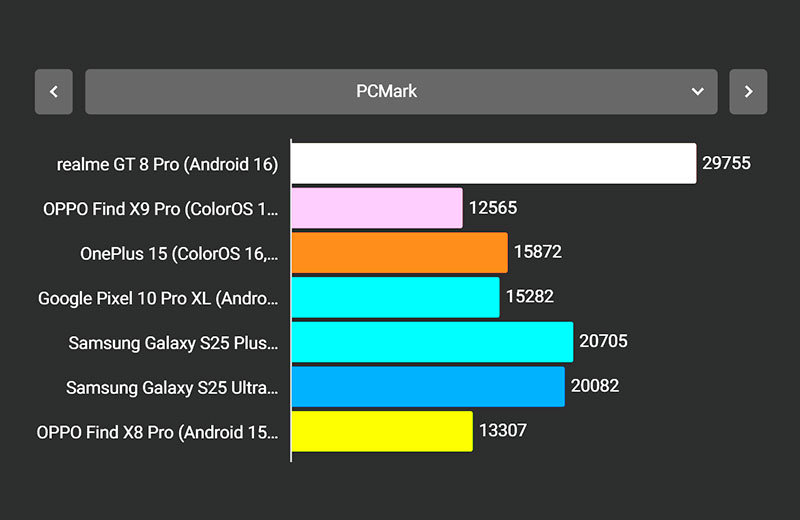The width and height of the screenshot is (800, 520).
Task: Select the Google Pixel 10 Pro XL label
Action: tap(158, 298)
